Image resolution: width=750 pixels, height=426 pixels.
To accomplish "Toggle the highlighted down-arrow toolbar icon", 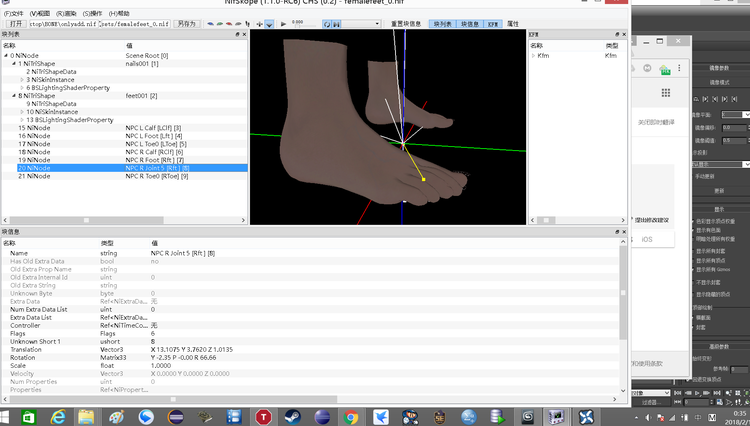I will pos(269,24).
